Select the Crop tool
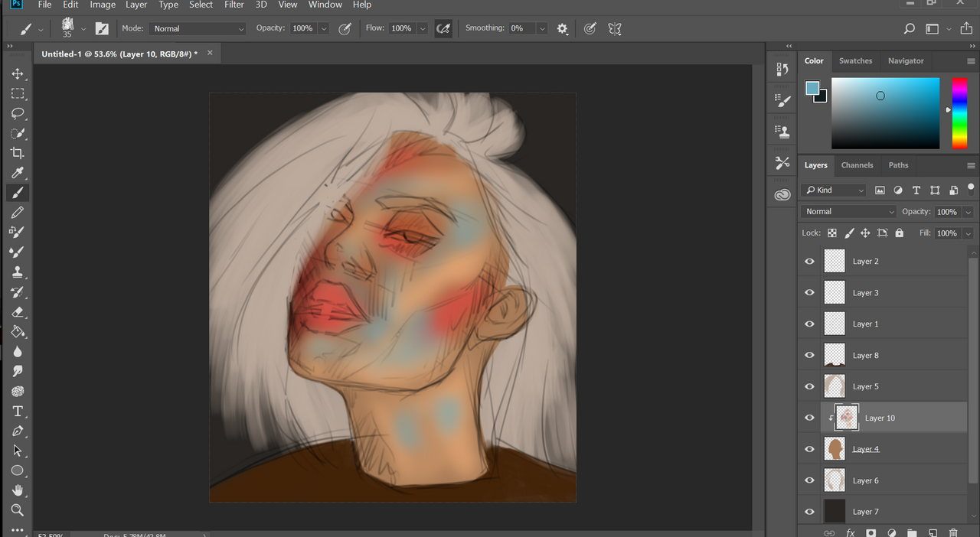 [17, 154]
